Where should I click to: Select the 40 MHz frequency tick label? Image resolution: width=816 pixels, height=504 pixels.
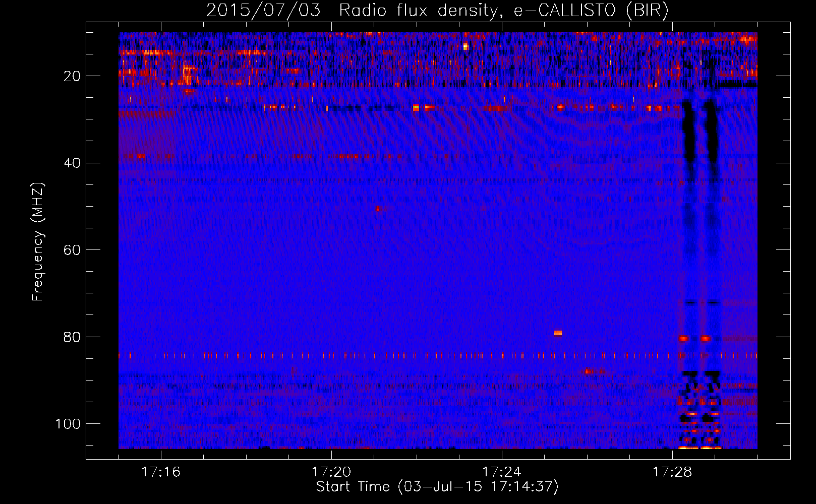coord(72,163)
